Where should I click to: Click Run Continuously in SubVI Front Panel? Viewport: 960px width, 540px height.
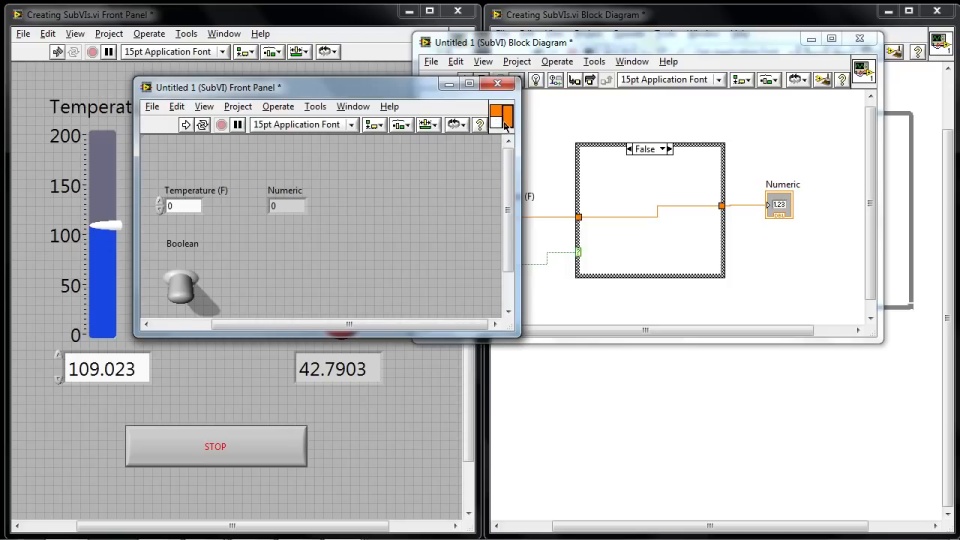(203, 125)
